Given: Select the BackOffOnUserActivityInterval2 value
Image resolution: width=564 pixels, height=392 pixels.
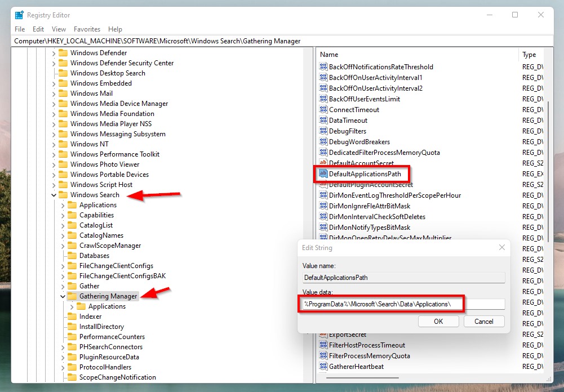Looking at the screenshot, I should [375, 88].
